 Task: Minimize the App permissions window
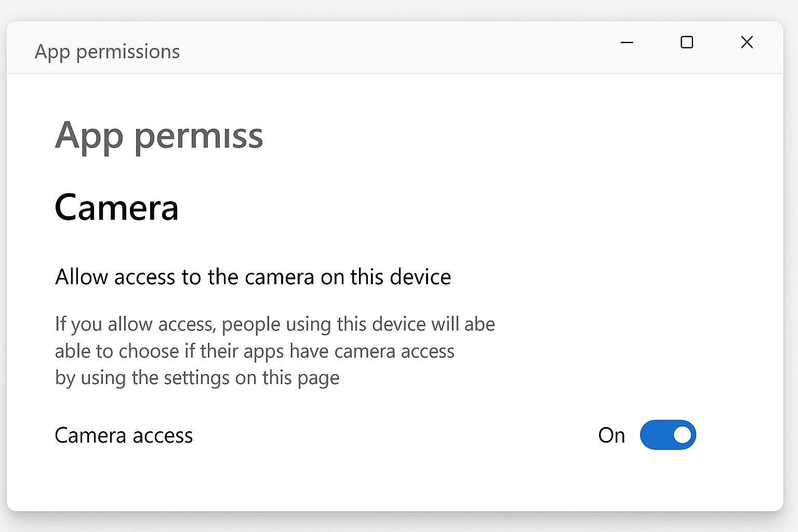pyautogui.click(x=627, y=42)
